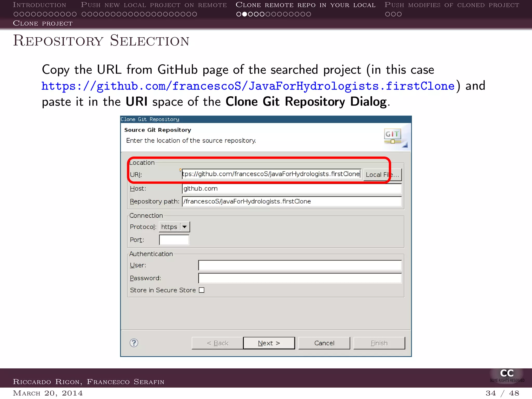This screenshot has width=532, height=399.
Task: Click the Clone Git Repository title bar
Action: [x=266, y=119]
